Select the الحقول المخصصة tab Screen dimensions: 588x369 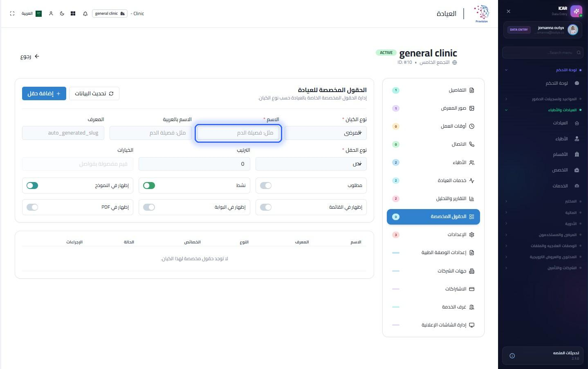tap(433, 216)
